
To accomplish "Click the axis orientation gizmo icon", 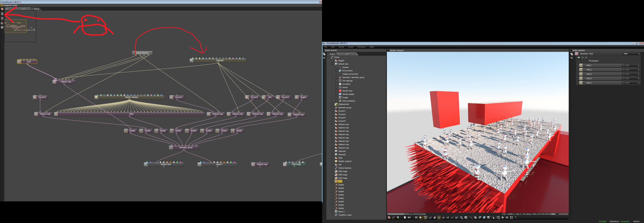I will pos(516,217).
